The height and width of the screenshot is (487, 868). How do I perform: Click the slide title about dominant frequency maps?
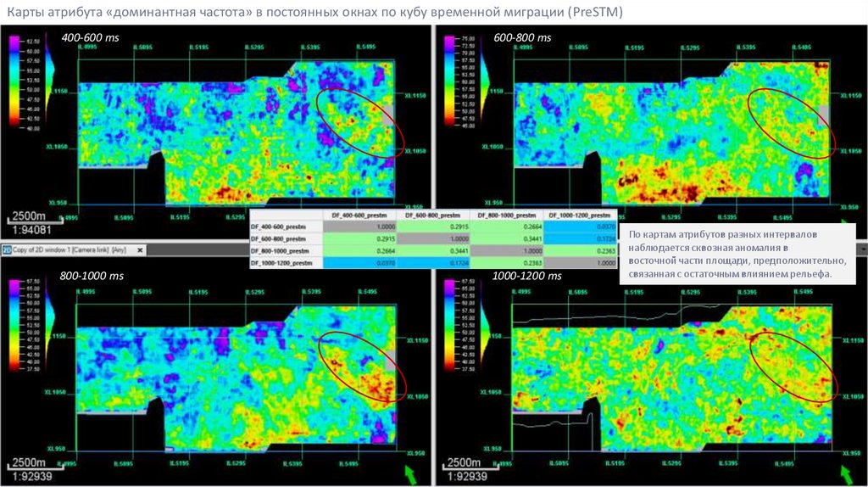click(x=314, y=12)
